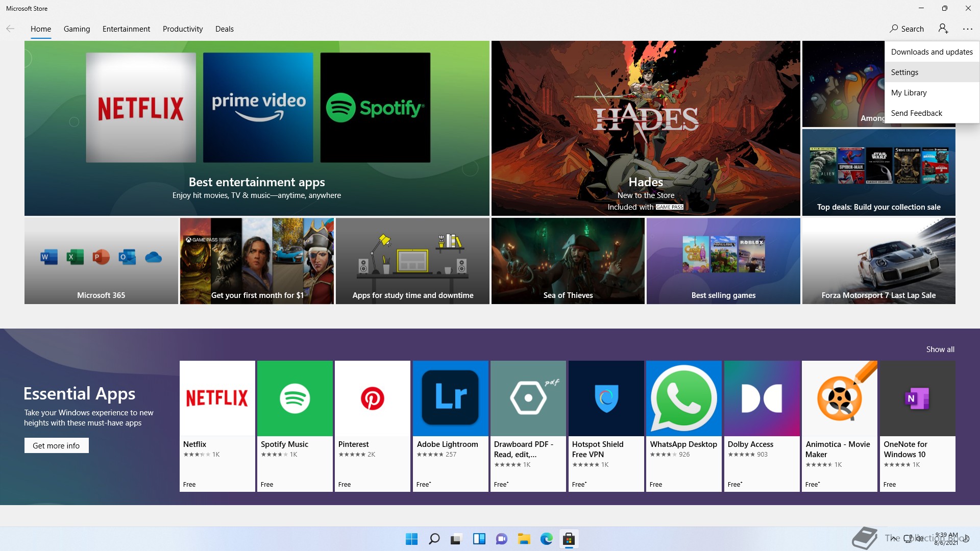Open Hotspot Shield Free VPN tile

click(606, 426)
